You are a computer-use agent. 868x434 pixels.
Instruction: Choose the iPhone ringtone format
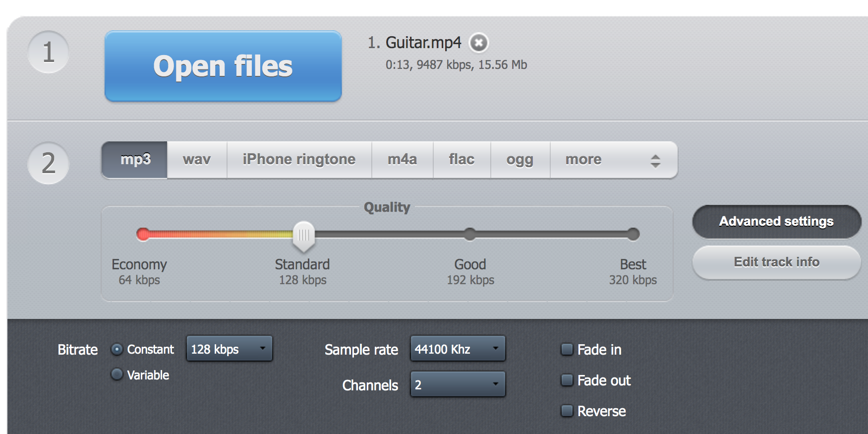(299, 160)
